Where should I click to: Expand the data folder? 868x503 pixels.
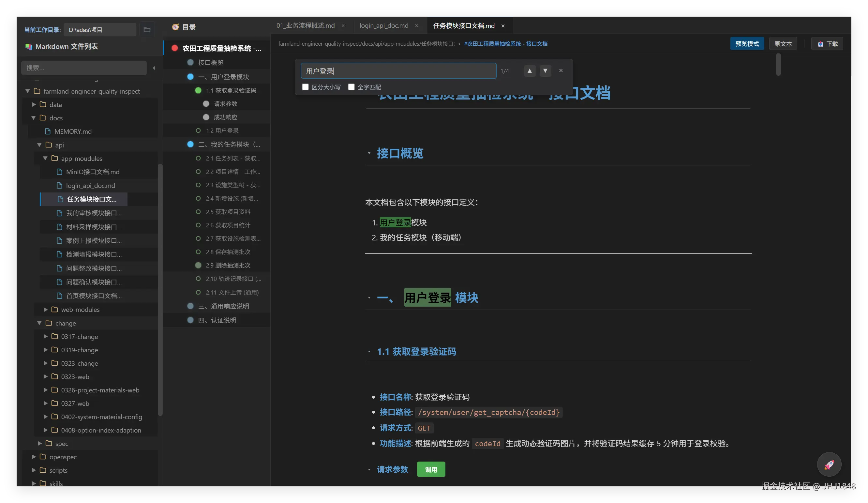[x=33, y=104]
